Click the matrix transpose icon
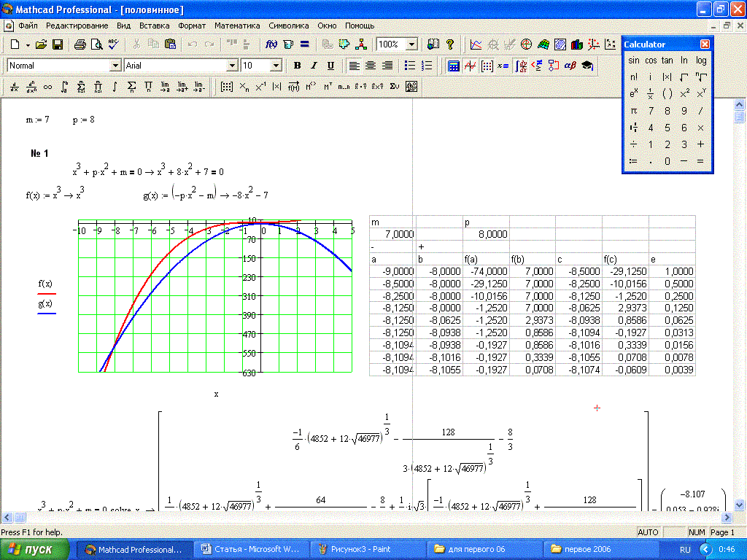Image resolution: width=747 pixels, height=560 pixels. (x=328, y=87)
